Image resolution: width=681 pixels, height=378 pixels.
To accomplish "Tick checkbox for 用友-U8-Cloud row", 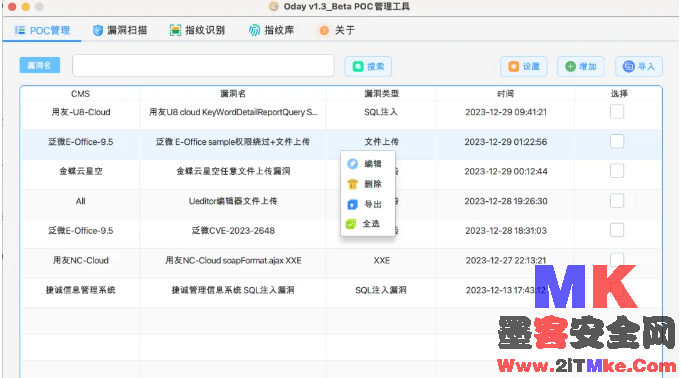I will point(617,112).
